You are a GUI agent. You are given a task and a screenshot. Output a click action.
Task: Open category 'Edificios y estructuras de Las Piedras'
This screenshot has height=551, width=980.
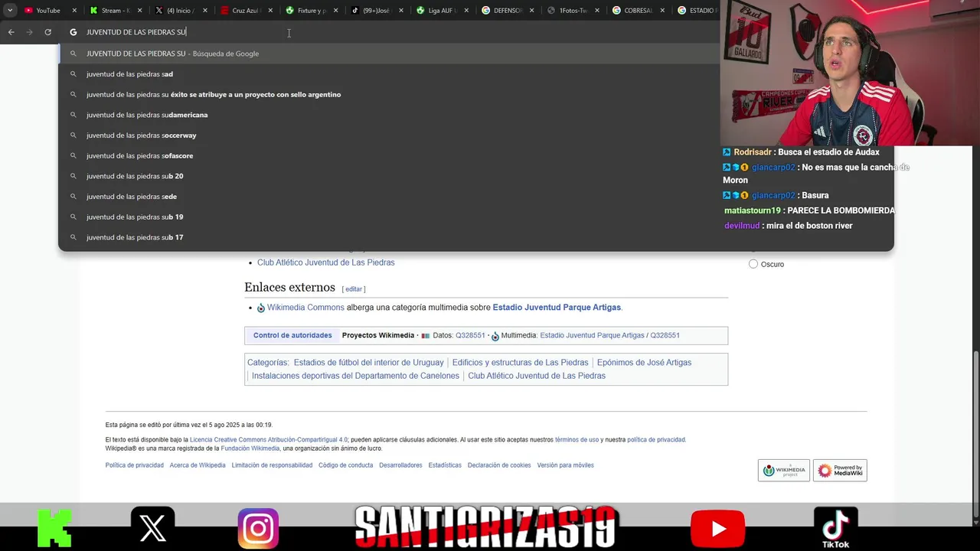[521, 363]
